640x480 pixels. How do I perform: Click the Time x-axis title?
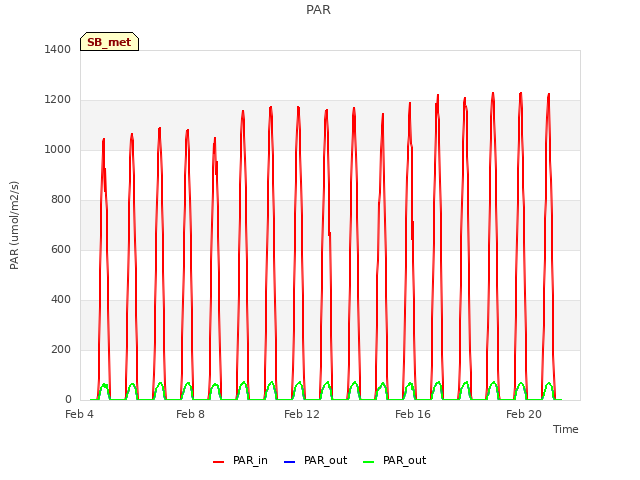point(566,429)
